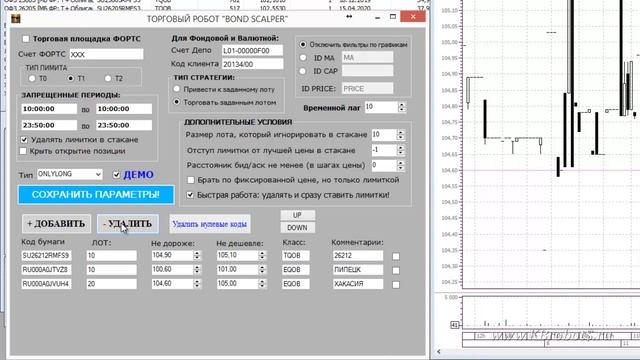Toggle Крыть открытие позиции checkbox
The width and height of the screenshot is (640, 360).
point(23,151)
